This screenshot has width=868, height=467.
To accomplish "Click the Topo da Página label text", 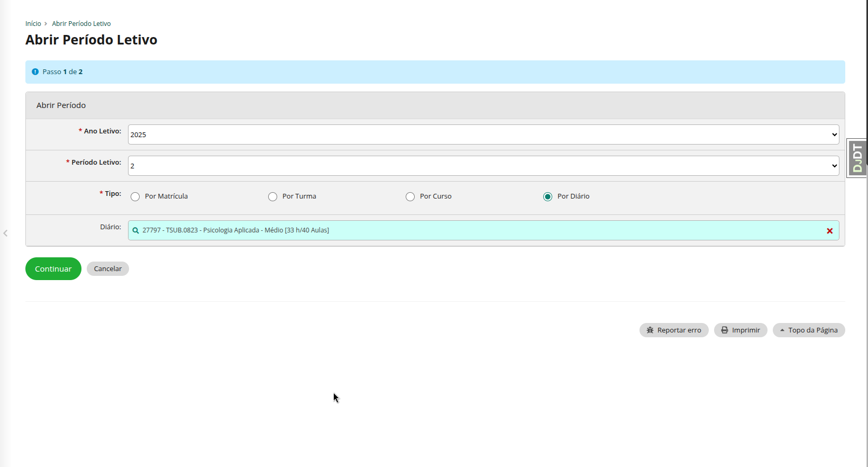I will [x=813, y=330].
